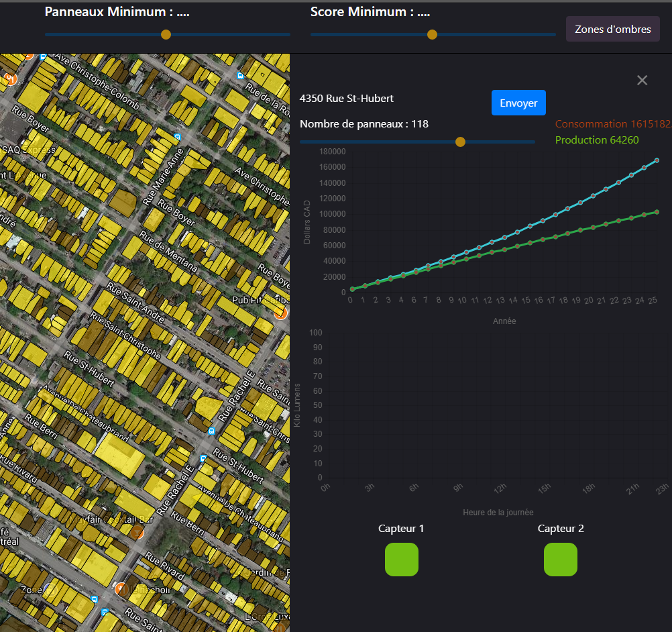This screenshot has height=632, width=672.
Task: Click the Rue de Mentana map label
Action: [168, 252]
